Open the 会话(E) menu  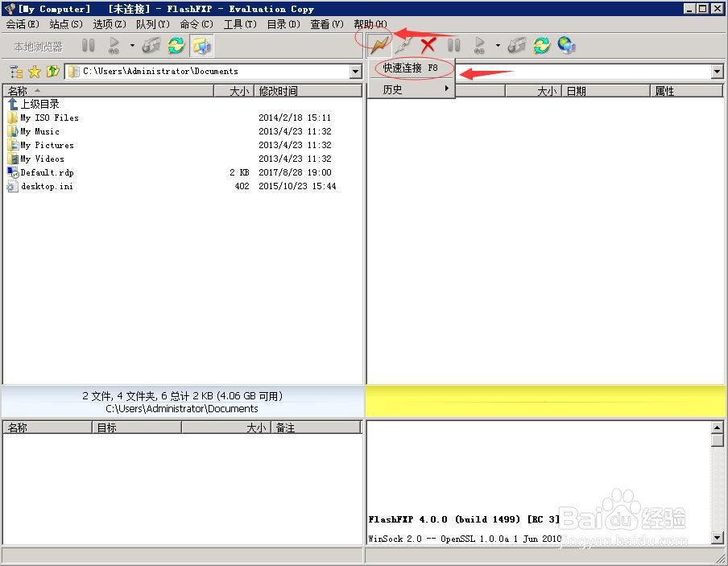coord(23,24)
